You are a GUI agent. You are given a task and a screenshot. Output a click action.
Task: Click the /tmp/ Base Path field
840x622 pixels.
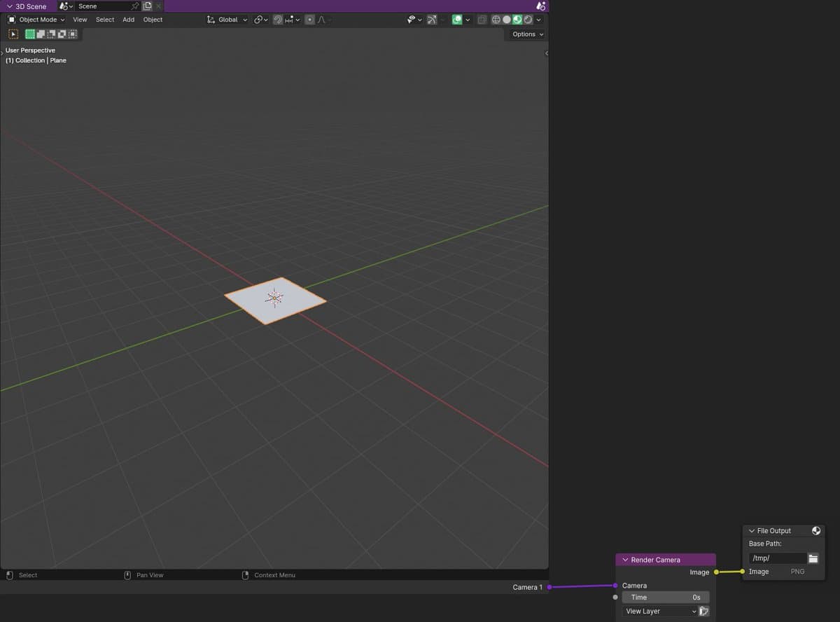pos(777,558)
